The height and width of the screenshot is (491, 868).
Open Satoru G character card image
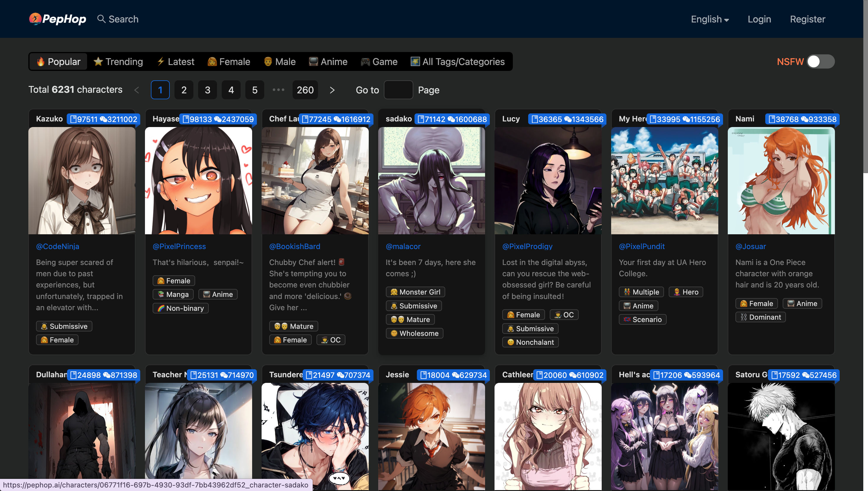pos(781,436)
